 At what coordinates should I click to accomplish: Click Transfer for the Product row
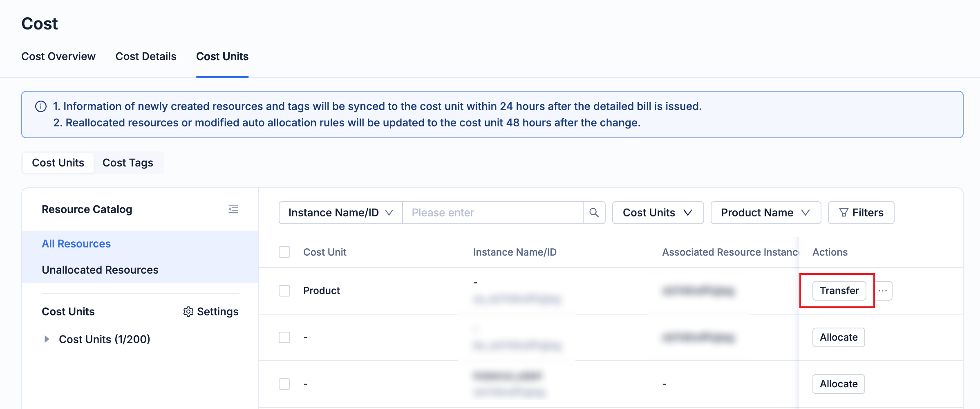tap(839, 291)
